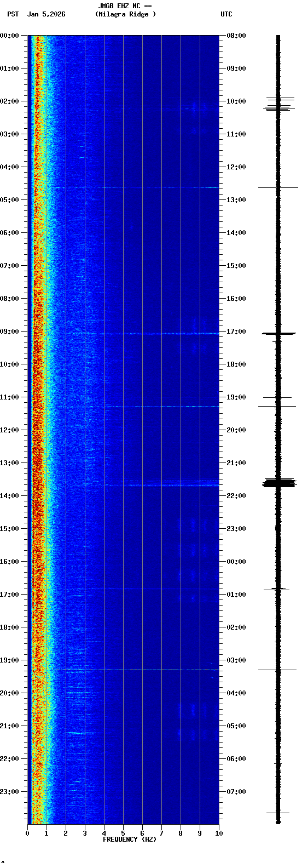Click the 14:00 PST label on left axis
This screenshot has height=868, width=302.
10,496
